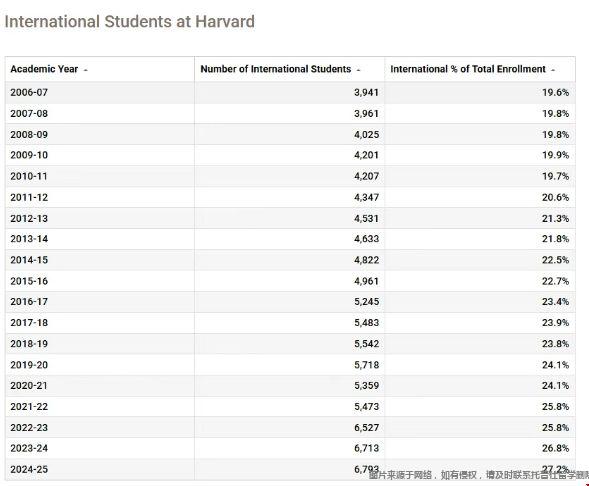Click the 19.6% enrollment percentage
This screenshot has width=589, height=486.
tap(555, 92)
